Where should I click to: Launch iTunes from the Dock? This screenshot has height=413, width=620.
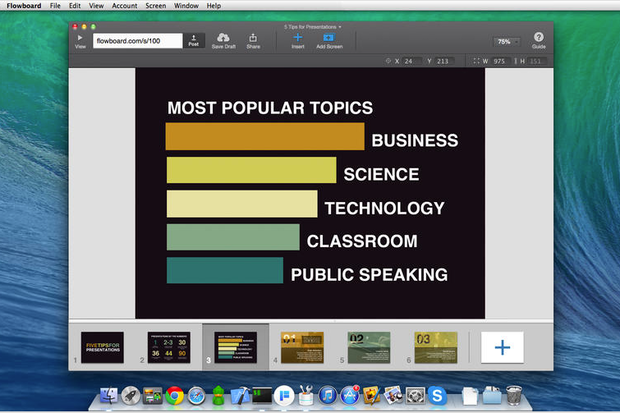click(x=328, y=396)
